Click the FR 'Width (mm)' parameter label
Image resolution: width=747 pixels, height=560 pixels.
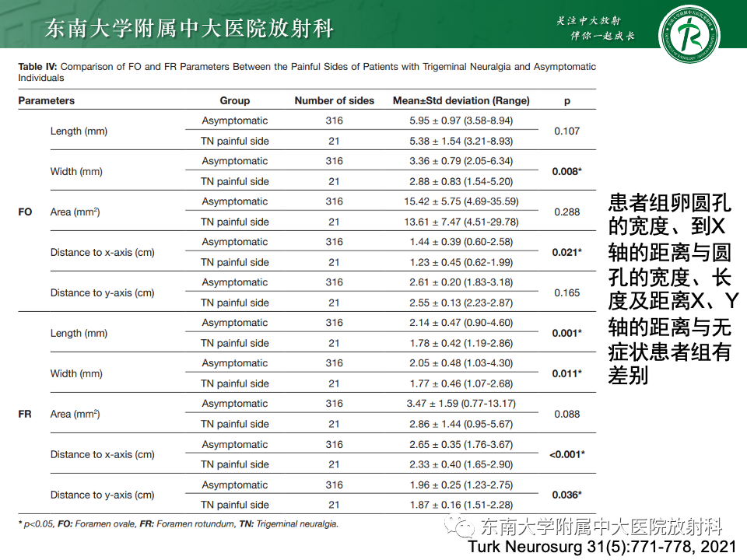(77, 374)
